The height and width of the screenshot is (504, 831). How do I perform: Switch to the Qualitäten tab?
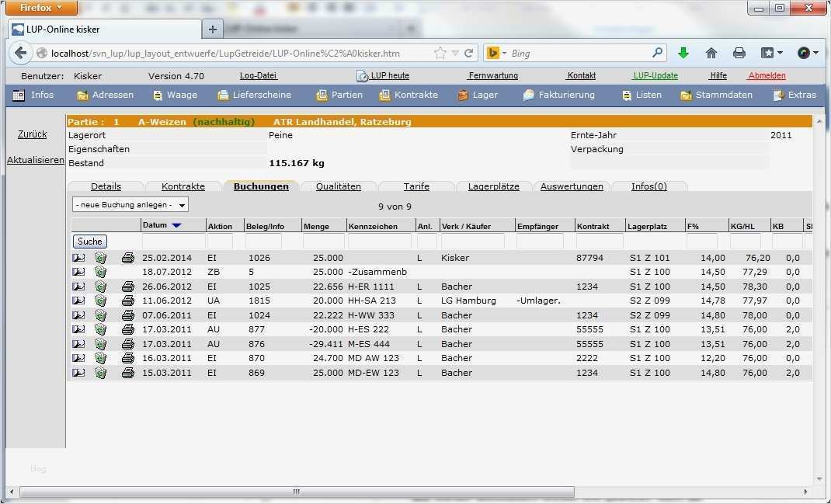click(x=338, y=186)
